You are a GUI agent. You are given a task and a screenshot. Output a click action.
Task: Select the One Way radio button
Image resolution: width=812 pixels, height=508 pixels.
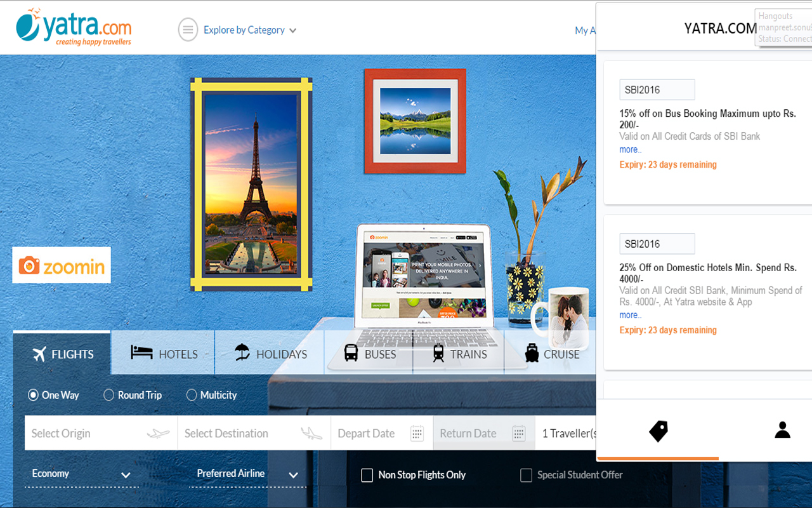pyautogui.click(x=33, y=395)
